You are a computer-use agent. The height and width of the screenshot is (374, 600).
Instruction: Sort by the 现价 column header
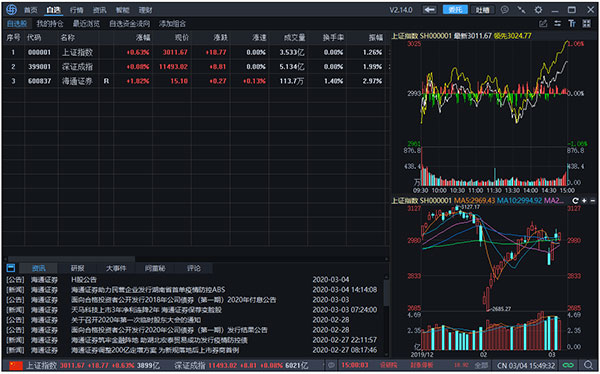pos(182,38)
